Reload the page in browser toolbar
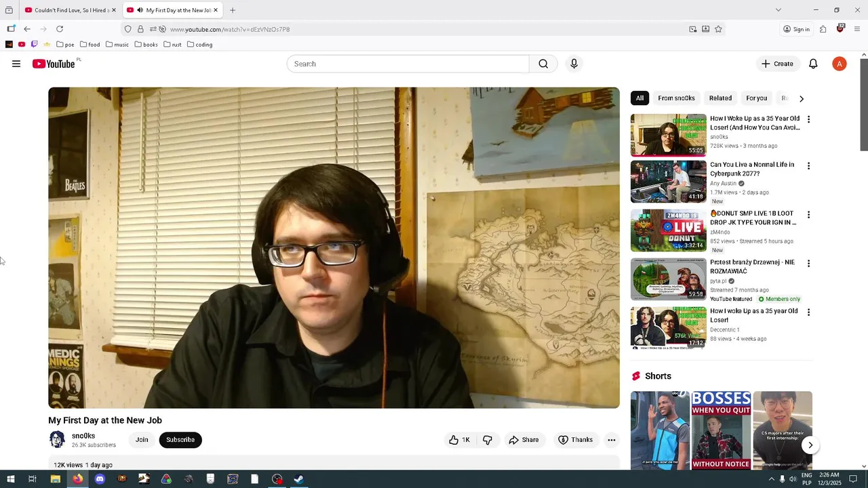This screenshot has width=868, height=488. coord(60,29)
